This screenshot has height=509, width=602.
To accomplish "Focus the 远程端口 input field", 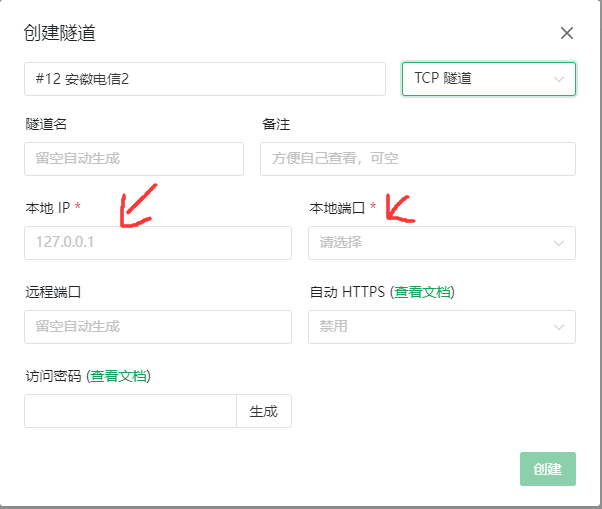I will [158, 327].
